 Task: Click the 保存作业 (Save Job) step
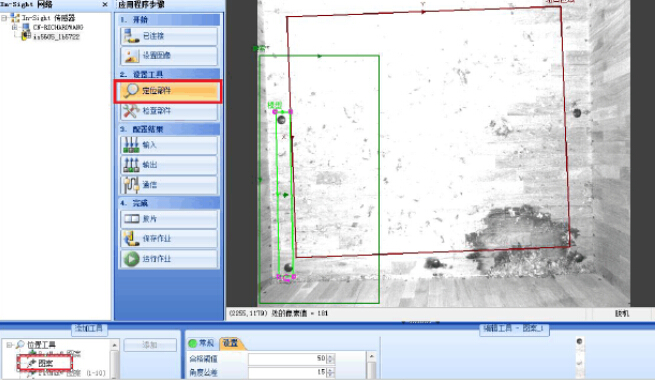169,238
